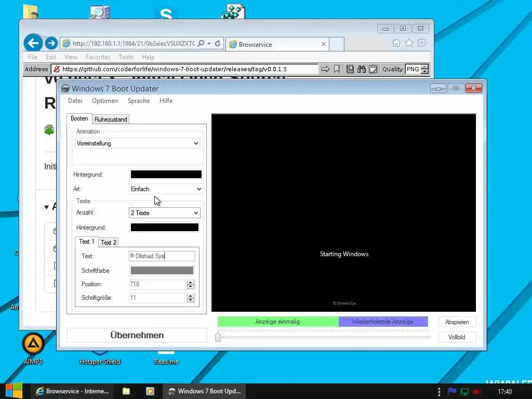Screen dimensions: 532x399
Task: Click the Vollbild button
Action: 457,337
